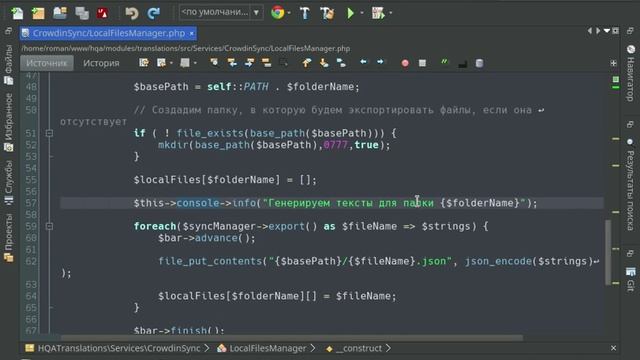Click the red toolbar icon beside Save All

[102, 13]
